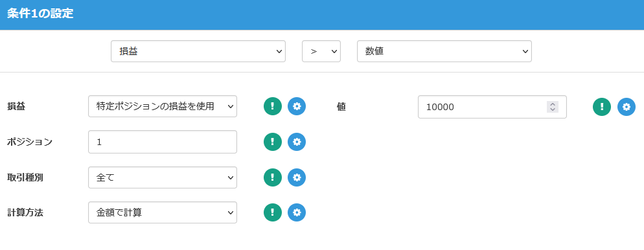Open the top 損益 condition dropdown
This screenshot has width=644, height=250.
tap(198, 51)
